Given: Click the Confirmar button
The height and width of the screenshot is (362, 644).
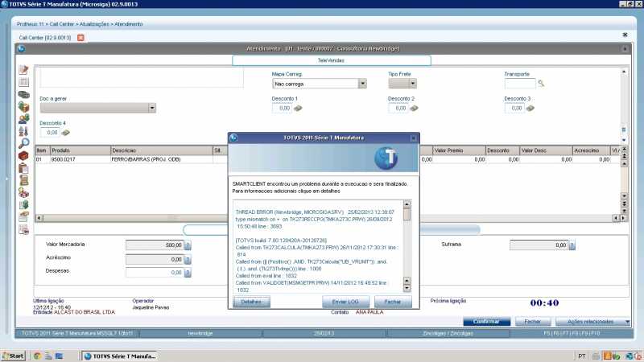Looking at the screenshot, I should 487,322.
